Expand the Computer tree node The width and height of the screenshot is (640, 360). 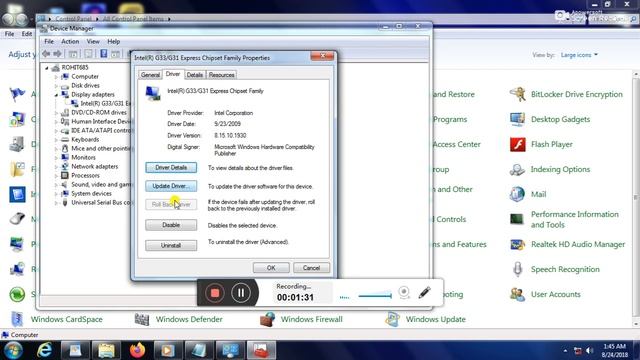coord(56,77)
